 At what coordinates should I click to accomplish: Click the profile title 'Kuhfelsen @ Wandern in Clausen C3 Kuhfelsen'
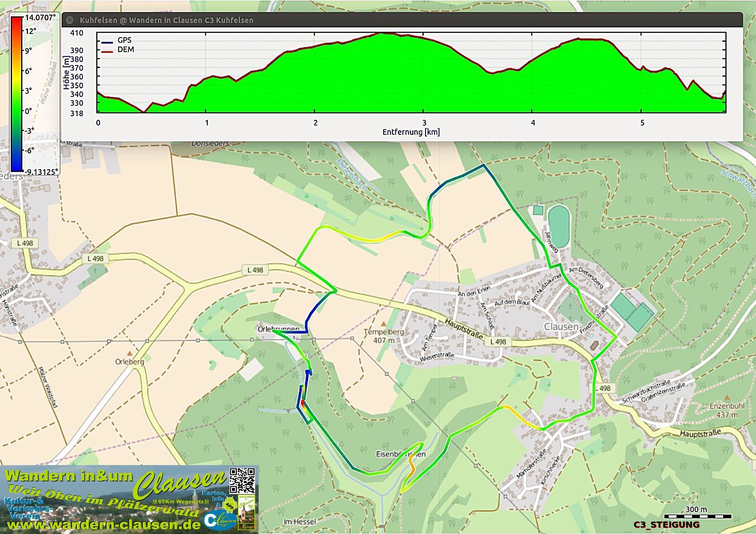pos(166,20)
